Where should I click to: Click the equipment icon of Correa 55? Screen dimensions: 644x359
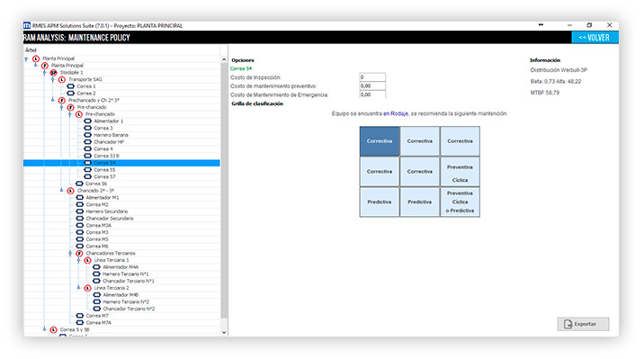point(87,170)
